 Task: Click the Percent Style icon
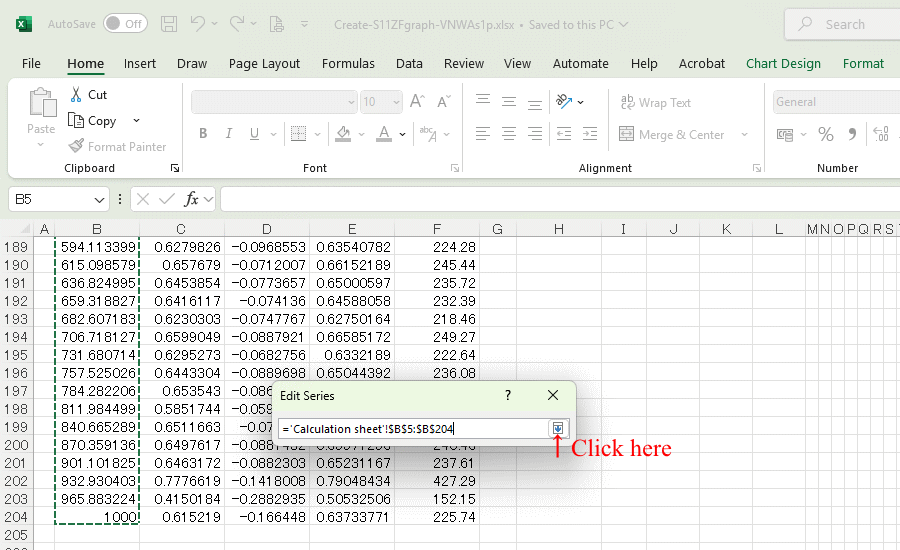(825, 134)
